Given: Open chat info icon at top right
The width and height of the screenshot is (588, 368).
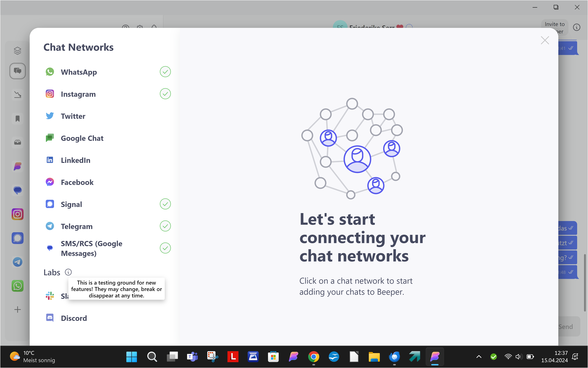Looking at the screenshot, I should pyautogui.click(x=577, y=27).
